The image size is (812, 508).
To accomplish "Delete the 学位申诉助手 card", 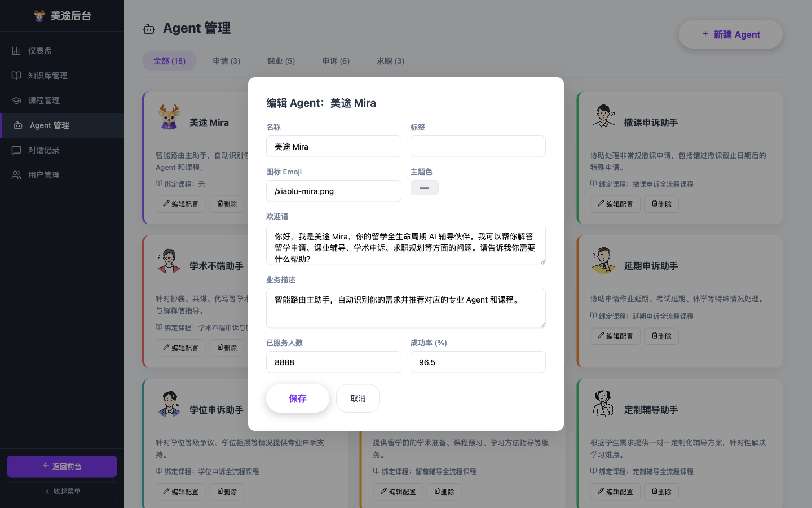I will click(x=227, y=492).
